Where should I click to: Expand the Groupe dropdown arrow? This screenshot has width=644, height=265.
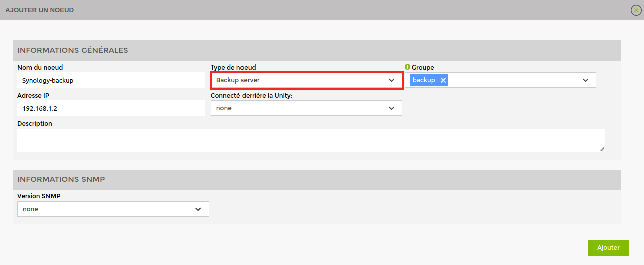click(x=586, y=80)
